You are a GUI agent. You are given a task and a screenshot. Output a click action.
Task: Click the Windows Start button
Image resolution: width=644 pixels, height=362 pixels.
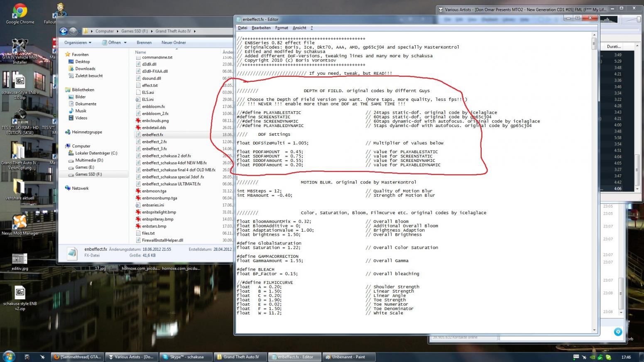tap(9, 356)
